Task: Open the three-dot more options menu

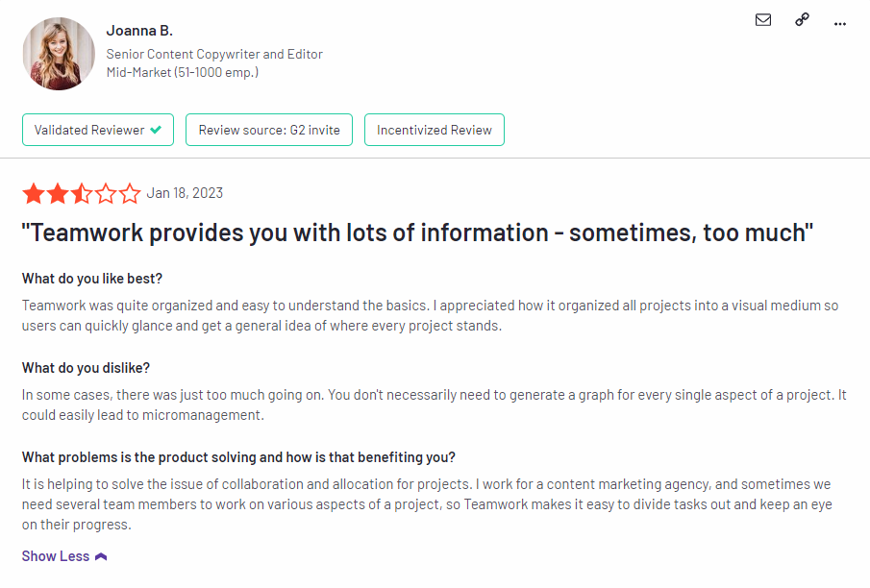Action: pyautogui.click(x=840, y=22)
